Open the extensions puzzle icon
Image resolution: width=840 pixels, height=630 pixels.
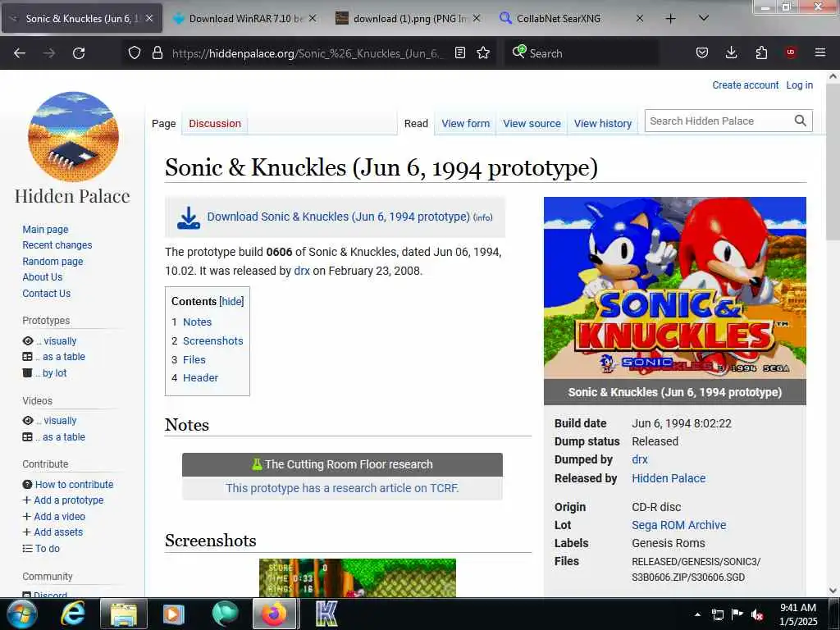[761, 53]
